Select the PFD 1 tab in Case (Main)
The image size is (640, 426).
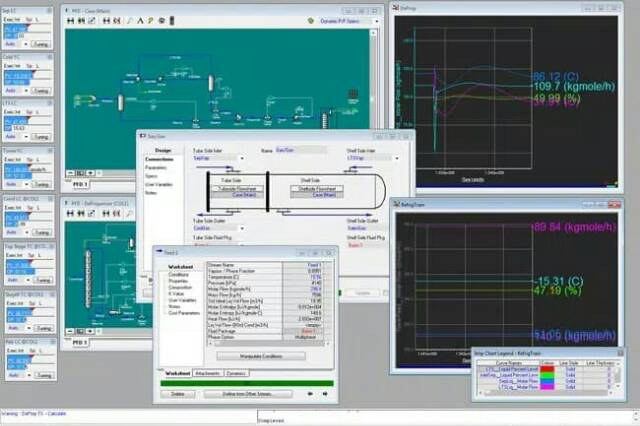point(80,185)
